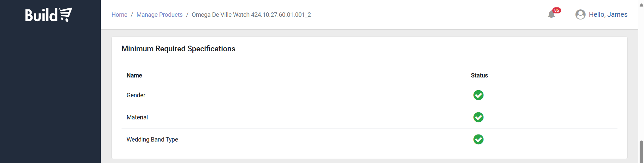Click the vertical scrollbar thumb
Viewport: 644px width, 163px height.
click(x=641, y=151)
